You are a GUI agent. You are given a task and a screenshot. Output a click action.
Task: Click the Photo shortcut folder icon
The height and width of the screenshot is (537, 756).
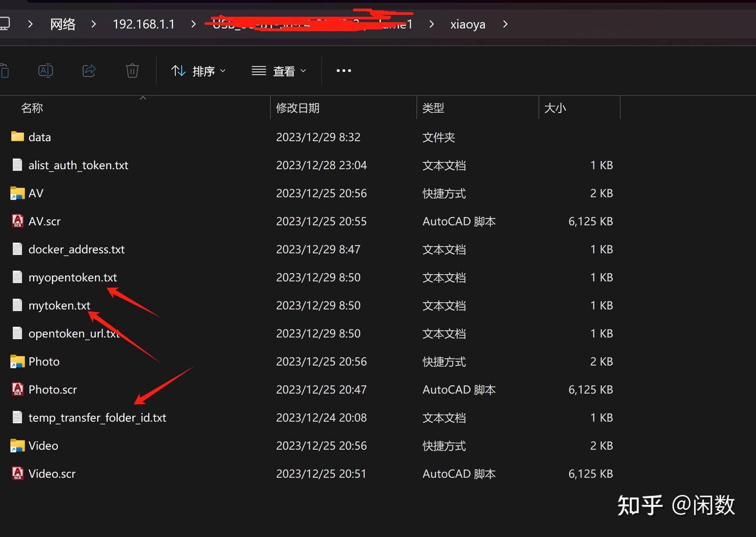click(17, 362)
